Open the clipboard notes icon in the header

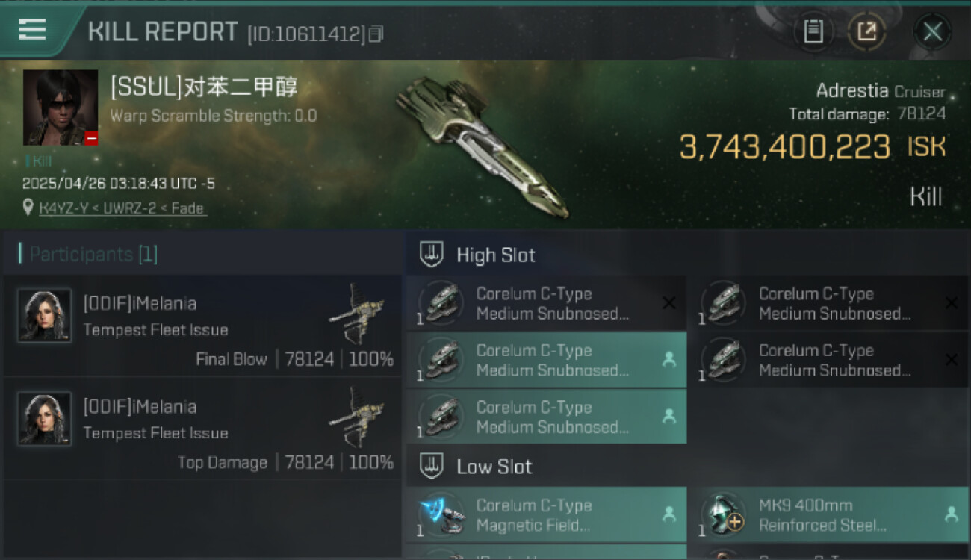pos(813,32)
